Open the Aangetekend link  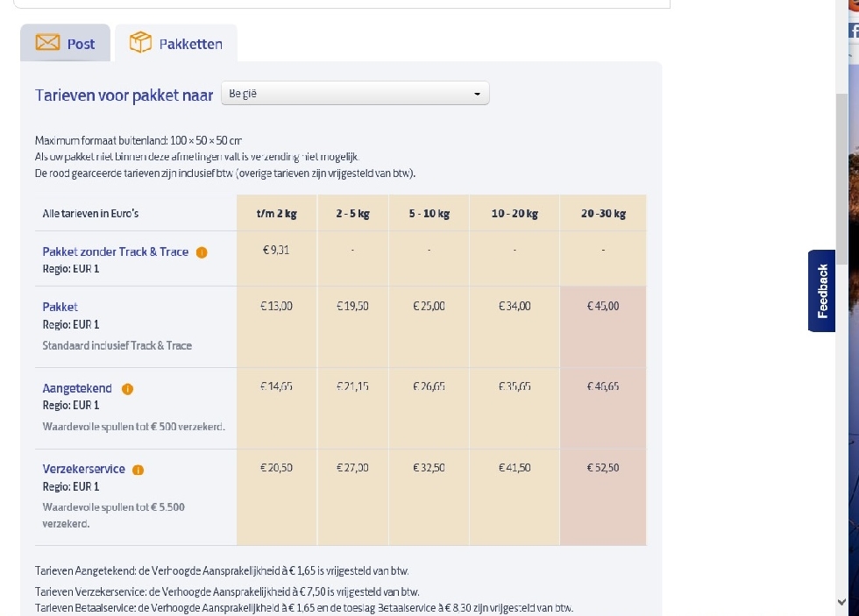77,388
